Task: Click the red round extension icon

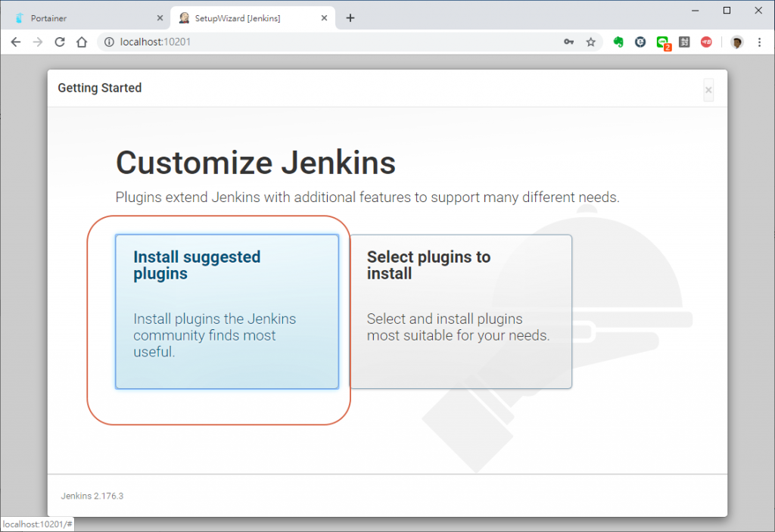Action: (706, 42)
